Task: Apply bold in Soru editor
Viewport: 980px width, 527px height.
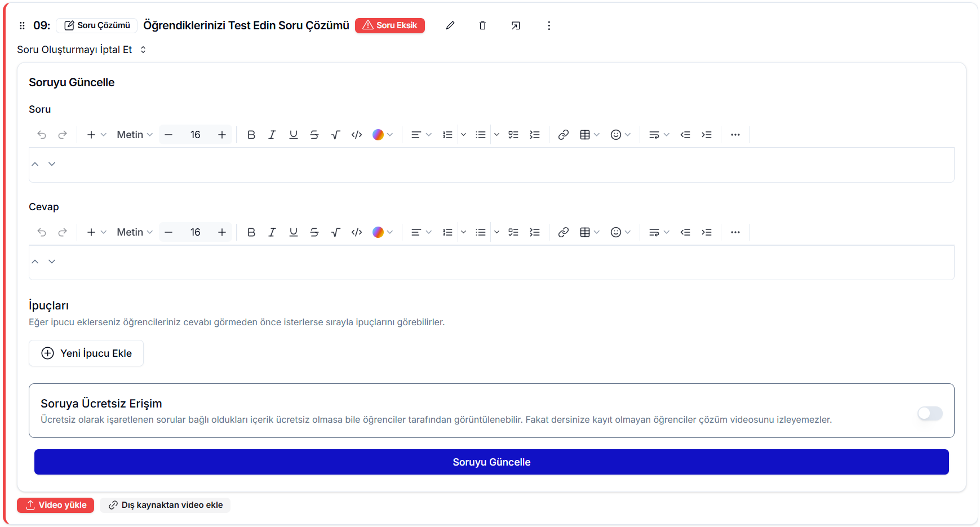Action: (x=251, y=135)
